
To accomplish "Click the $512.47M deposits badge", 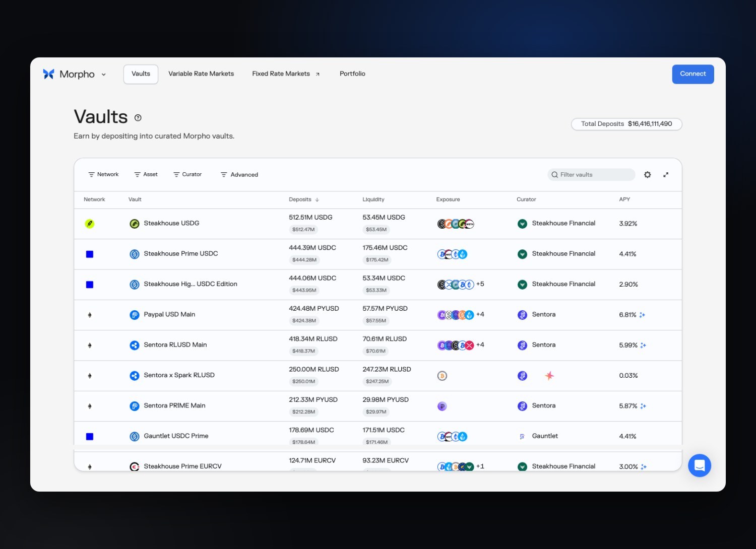I will 303,230.
